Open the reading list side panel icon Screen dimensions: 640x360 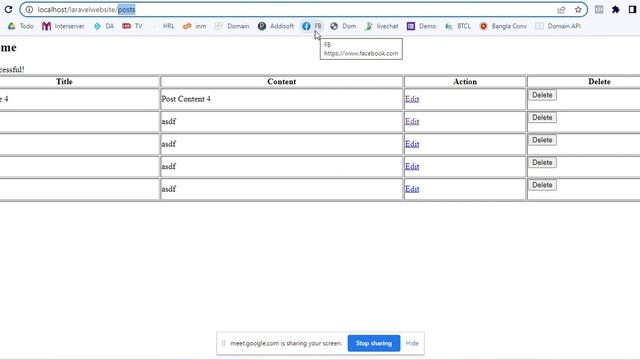599,9
